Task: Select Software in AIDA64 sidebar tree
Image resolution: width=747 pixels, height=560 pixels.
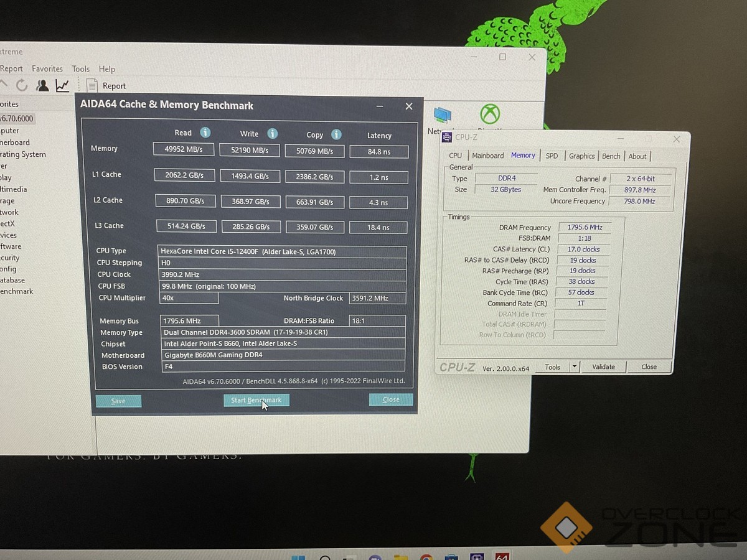Action: click(11, 246)
